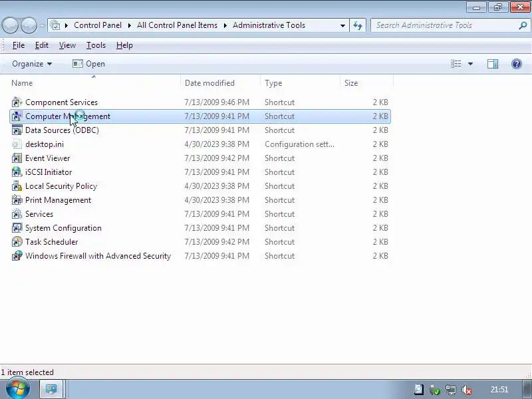The height and width of the screenshot is (399, 532).
Task: Sort by Size column header
Action: [367, 82]
